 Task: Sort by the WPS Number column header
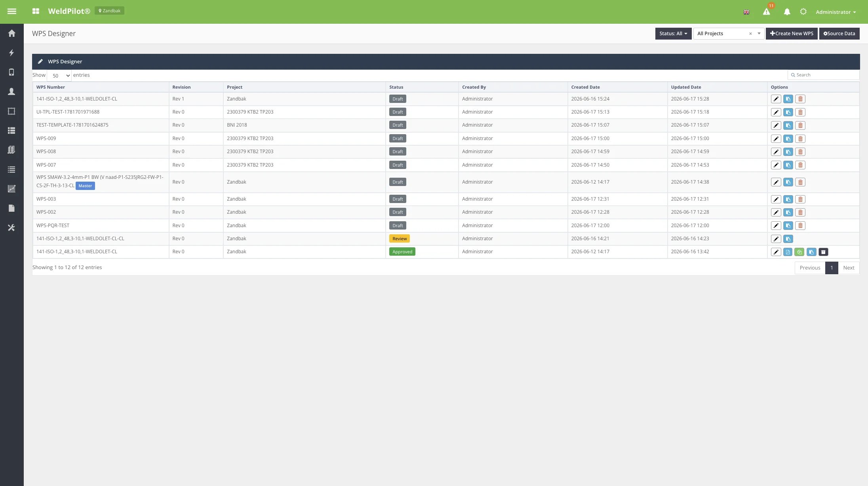click(101, 87)
